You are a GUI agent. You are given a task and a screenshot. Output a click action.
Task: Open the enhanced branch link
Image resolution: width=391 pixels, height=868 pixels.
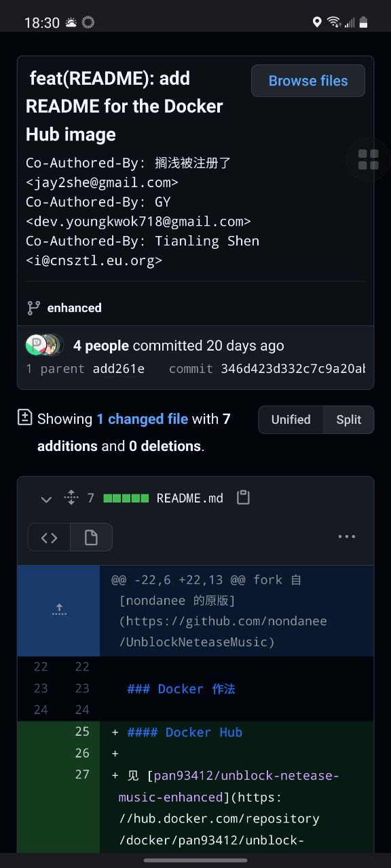coord(74,308)
